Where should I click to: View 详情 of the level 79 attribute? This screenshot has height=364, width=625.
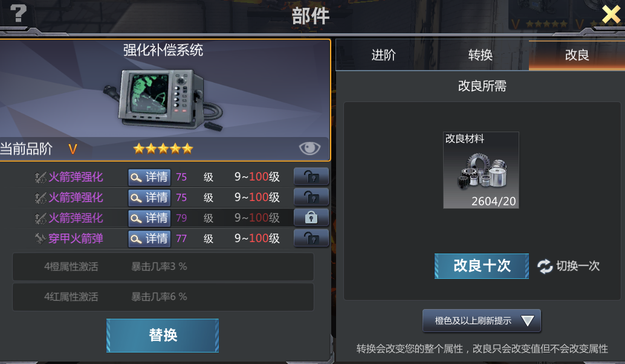(x=149, y=219)
